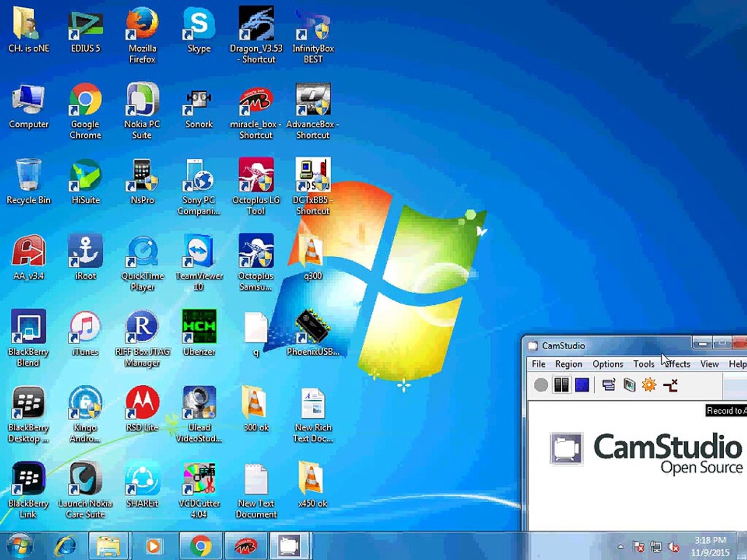Click the orange gear icon in CamStudio toolbar
The width and height of the screenshot is (747, 560).
tap(649, 385)
